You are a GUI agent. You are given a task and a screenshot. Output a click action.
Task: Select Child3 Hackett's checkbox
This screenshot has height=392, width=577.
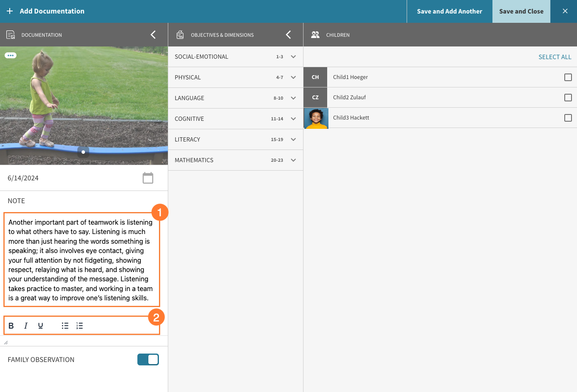click(x=568, y=118)
